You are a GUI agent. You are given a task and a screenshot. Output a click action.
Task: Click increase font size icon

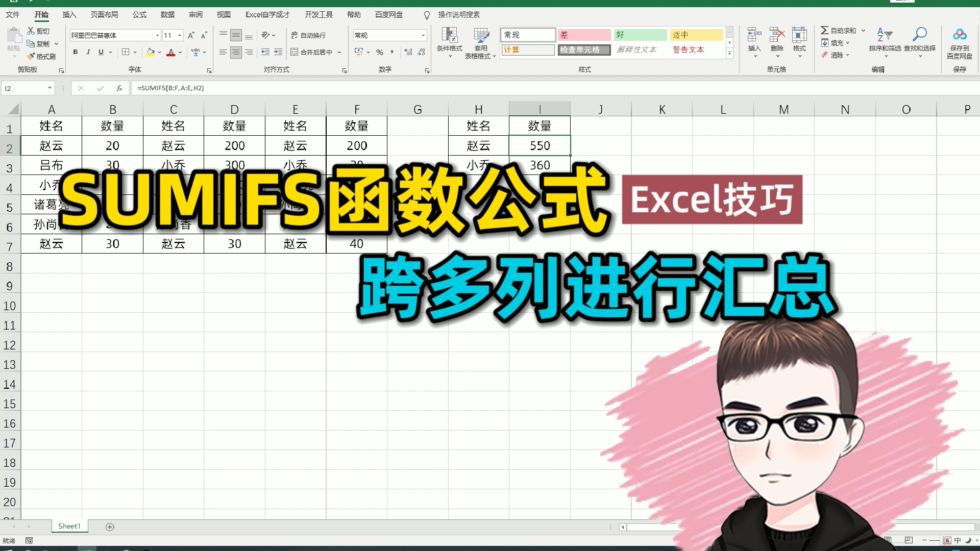tap(191, 35)
